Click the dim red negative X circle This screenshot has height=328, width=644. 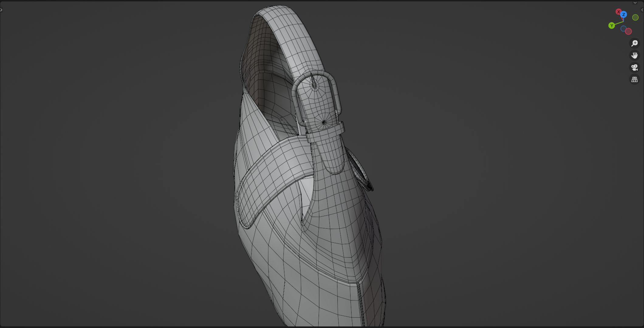point(629,31)
